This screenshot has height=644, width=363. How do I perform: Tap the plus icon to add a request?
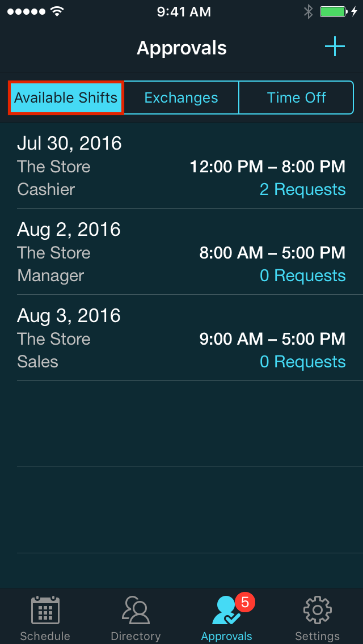click(x=335, y=47)
